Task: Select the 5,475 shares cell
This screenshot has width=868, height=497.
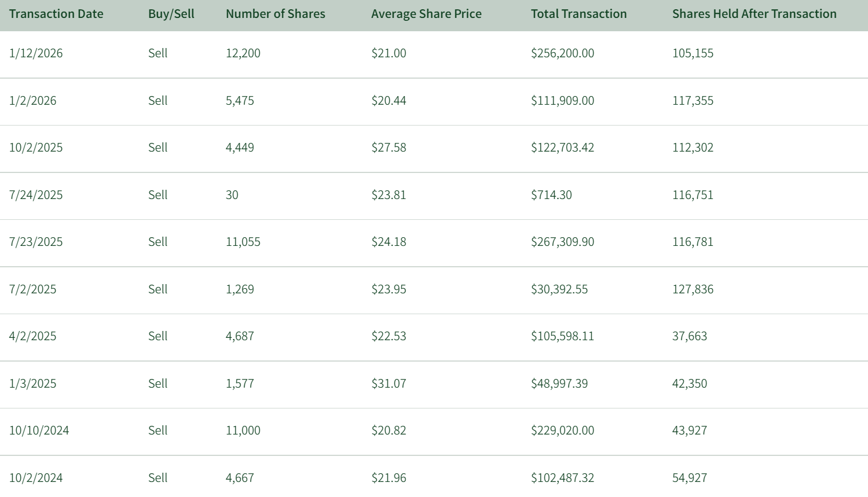Action: 240,101
